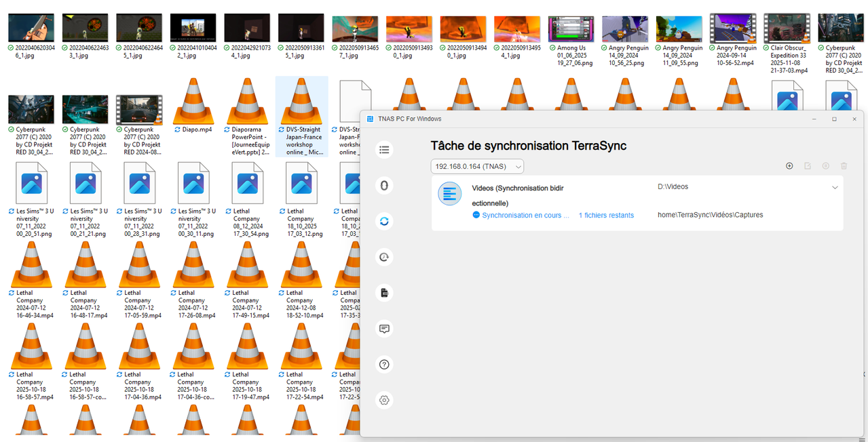Open the 192.168.0.164 (TNAS) device dropdown
Viewport: 868px width, 442px height.
[477, 166]
